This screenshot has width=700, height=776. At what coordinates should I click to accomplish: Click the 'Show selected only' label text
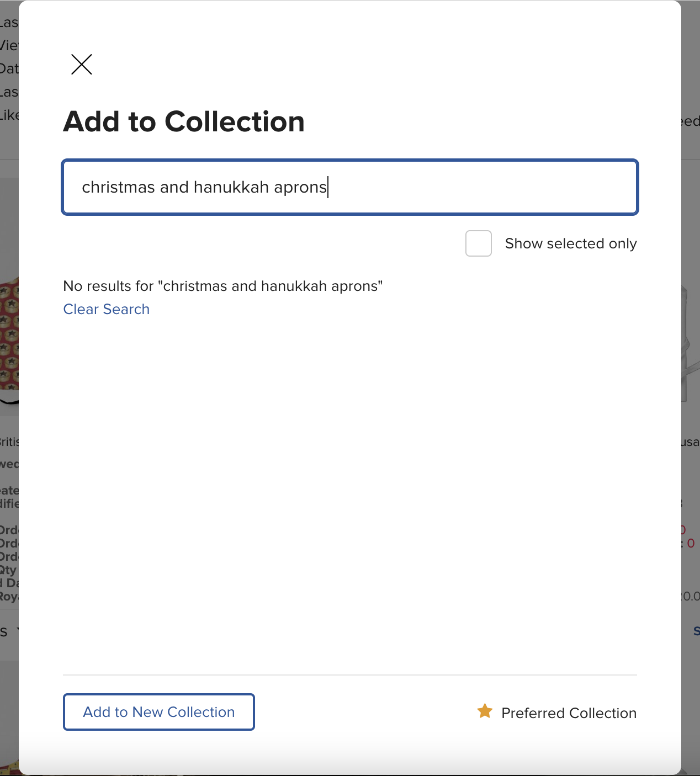tap(571, 243)
